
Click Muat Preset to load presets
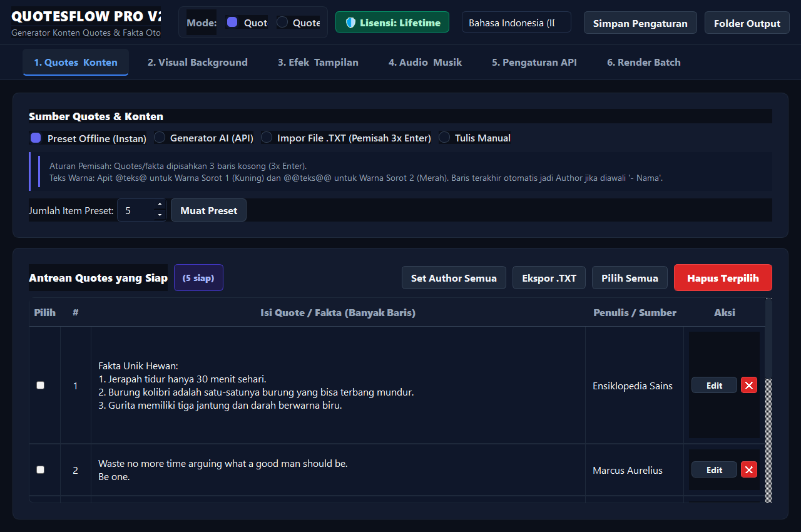(x=209, y=210)
